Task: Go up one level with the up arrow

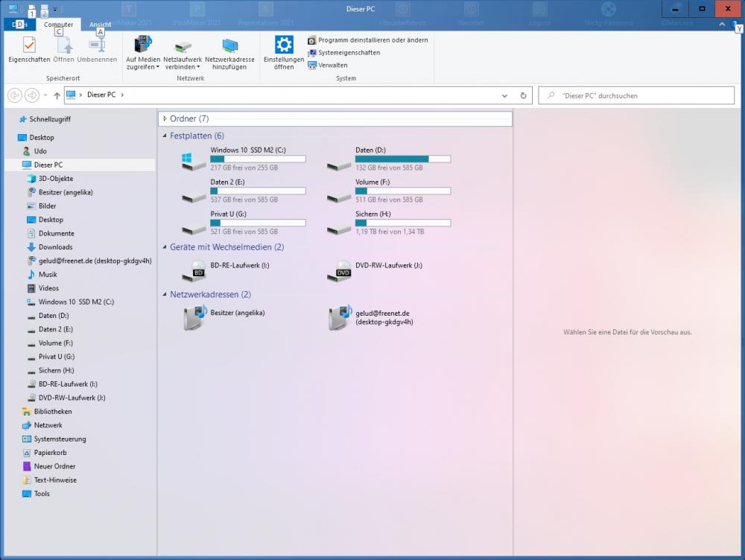Action: [57, 95]
